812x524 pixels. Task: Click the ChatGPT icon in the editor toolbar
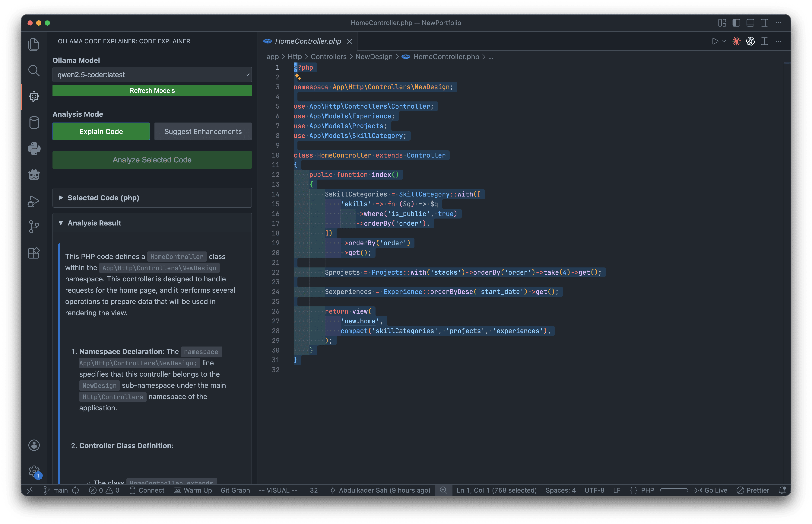750,41
